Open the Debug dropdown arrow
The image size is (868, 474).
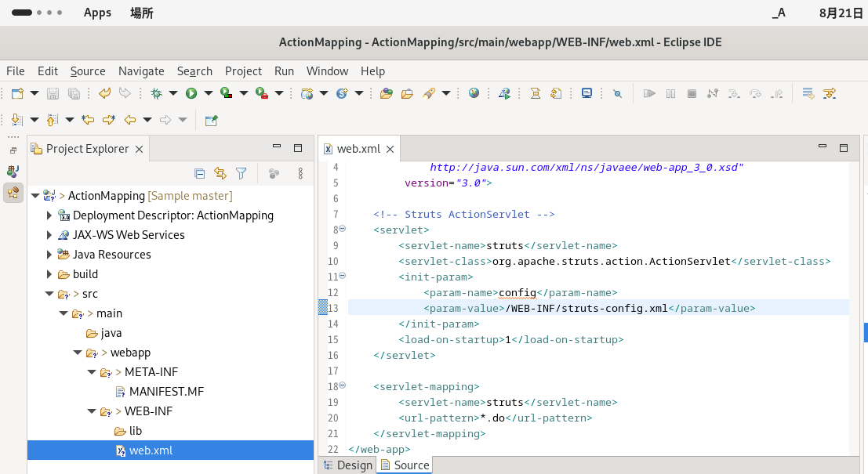(173, 93)
